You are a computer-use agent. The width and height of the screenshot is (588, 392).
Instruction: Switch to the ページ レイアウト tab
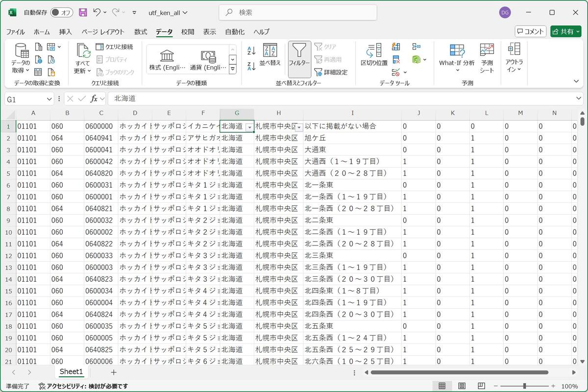103,32
